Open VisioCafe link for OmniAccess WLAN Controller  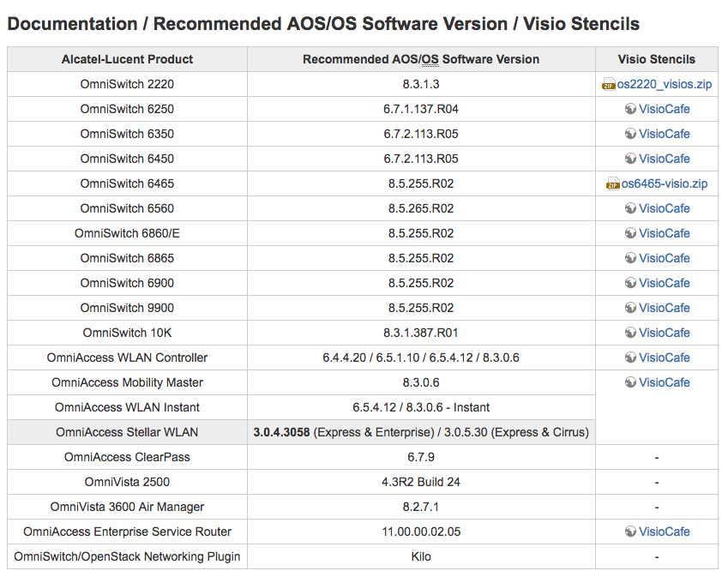point(664,358)
